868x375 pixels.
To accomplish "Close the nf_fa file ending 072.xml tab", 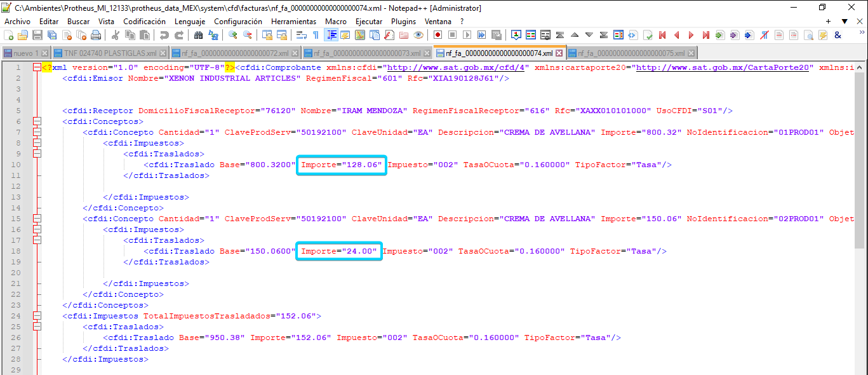I will tap(295, 53).
